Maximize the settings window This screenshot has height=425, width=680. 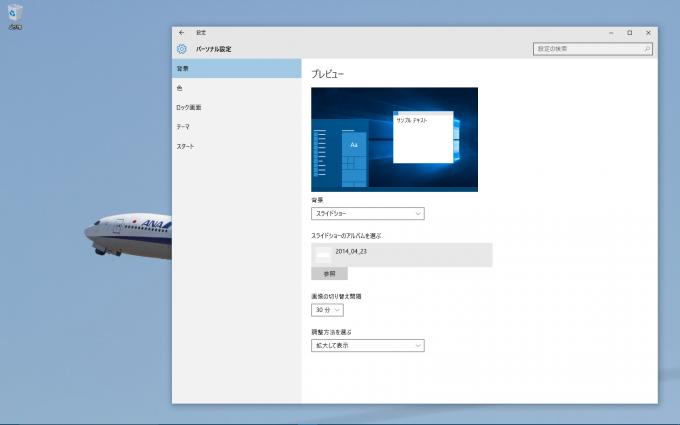point(630,33)
